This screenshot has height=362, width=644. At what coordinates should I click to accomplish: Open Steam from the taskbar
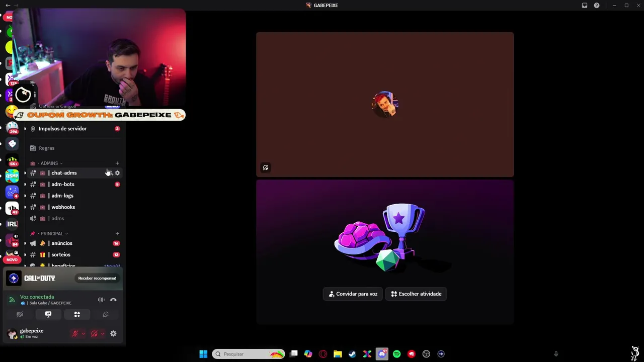tap(352, 354)
